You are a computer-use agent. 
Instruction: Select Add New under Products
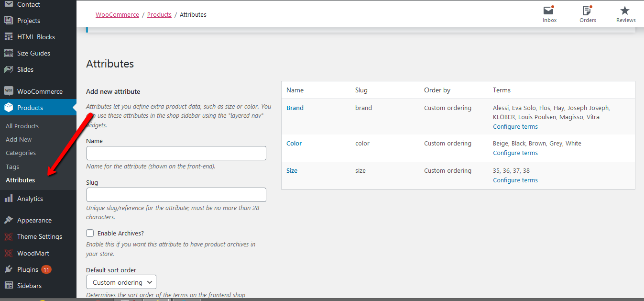(19, 139)
